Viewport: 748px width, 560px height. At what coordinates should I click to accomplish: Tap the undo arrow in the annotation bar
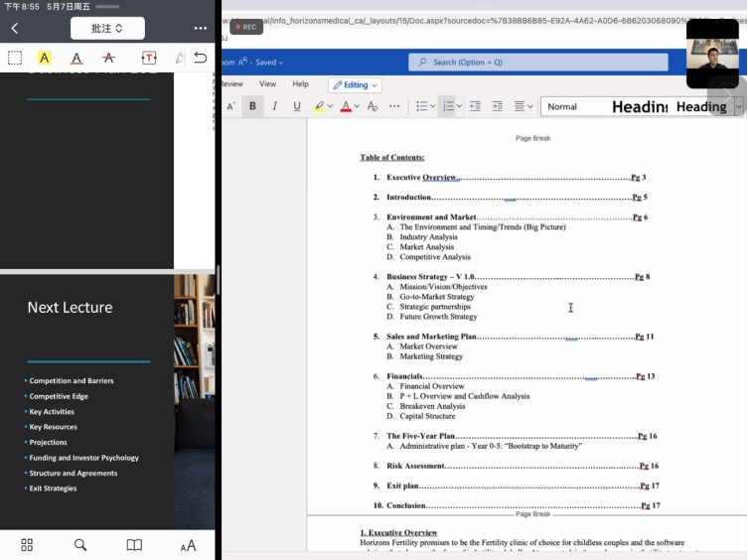click(201, 58)
